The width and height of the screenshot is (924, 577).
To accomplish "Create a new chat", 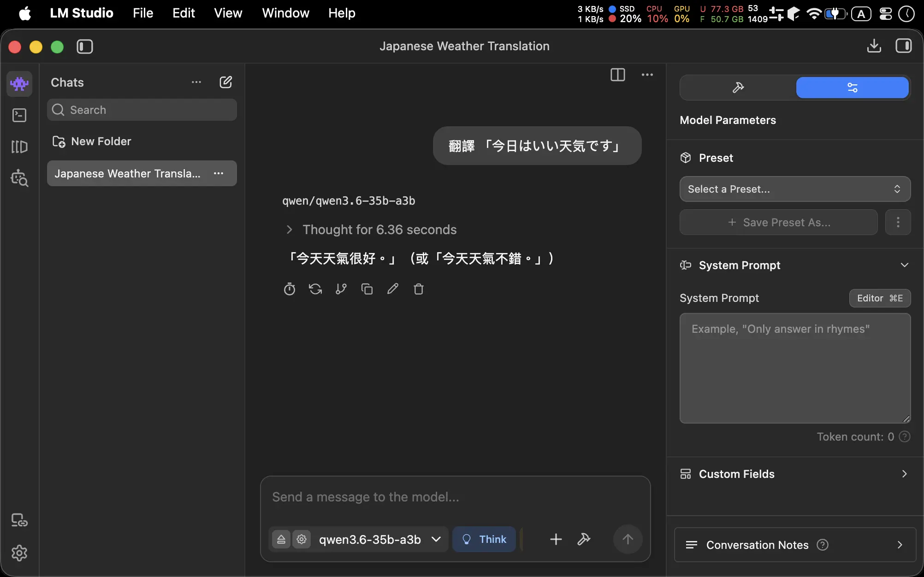I will (225, 82).
